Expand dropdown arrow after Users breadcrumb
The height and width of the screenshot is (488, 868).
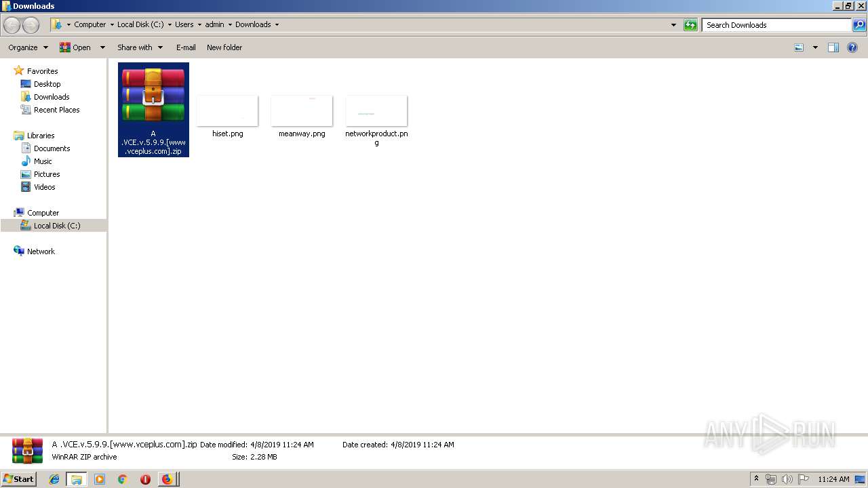coord(199,24)
